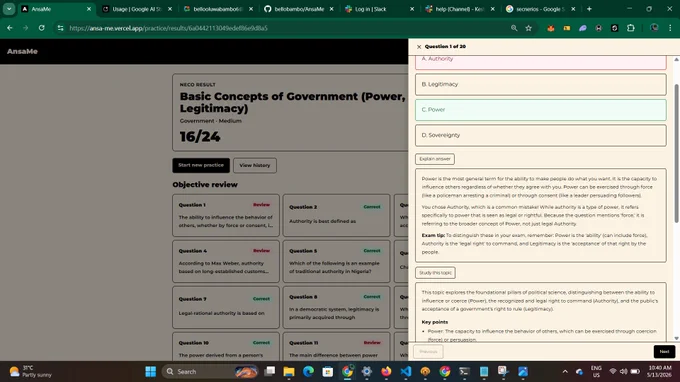Open the Question 11 card
This screenshot has height=382, width=680.
point(336,346)
